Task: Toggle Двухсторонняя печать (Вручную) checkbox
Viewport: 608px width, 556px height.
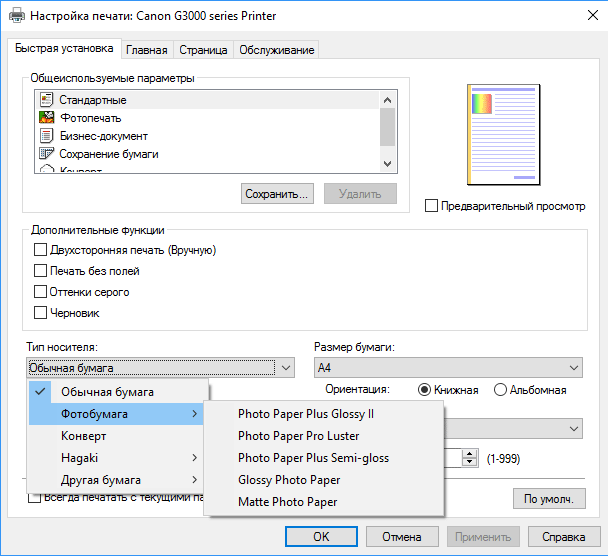Action: click(40, 250)
